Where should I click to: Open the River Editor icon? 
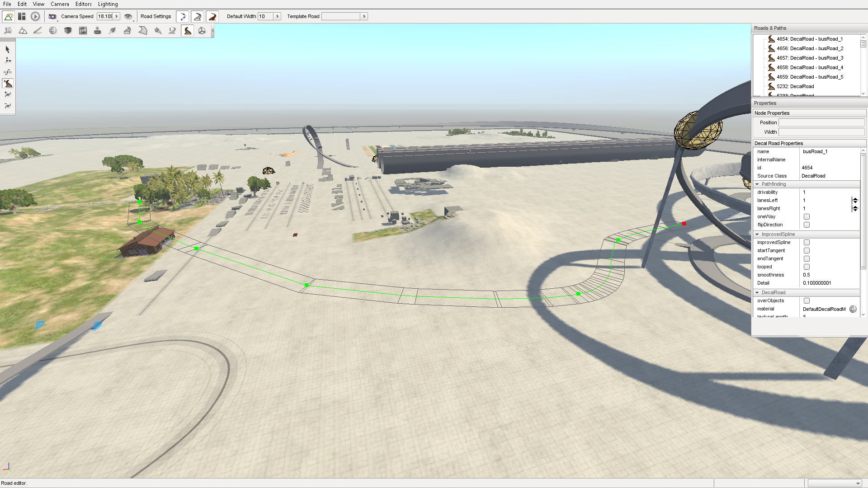pyautogui.click(x=172, y=31)
